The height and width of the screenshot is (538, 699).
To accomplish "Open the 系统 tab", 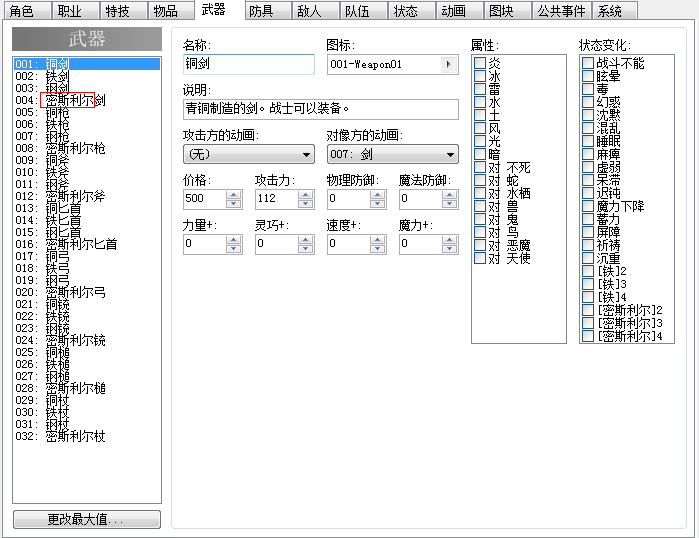I will (x=615, y=11).
